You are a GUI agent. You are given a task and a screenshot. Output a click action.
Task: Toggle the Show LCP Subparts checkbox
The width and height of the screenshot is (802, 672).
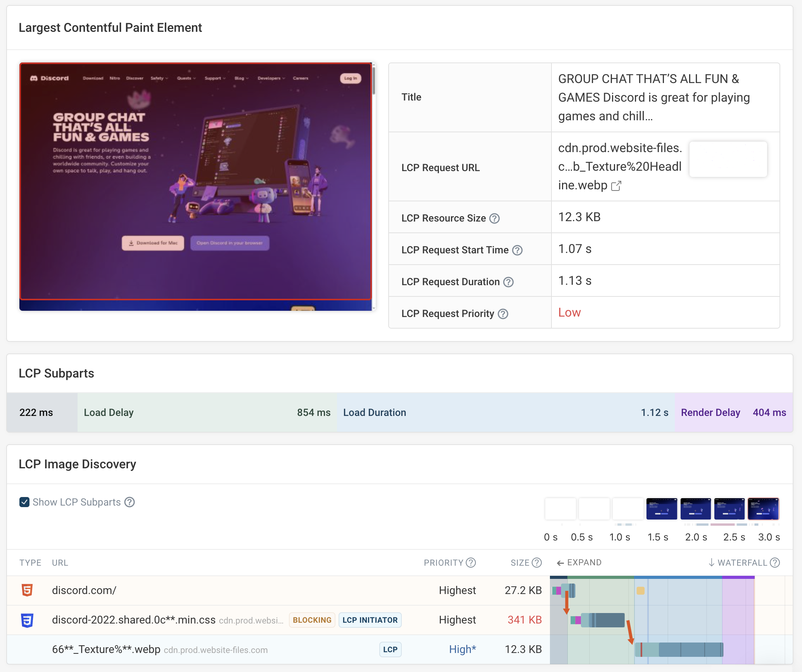pyautogui.click(x=24, y=502)
